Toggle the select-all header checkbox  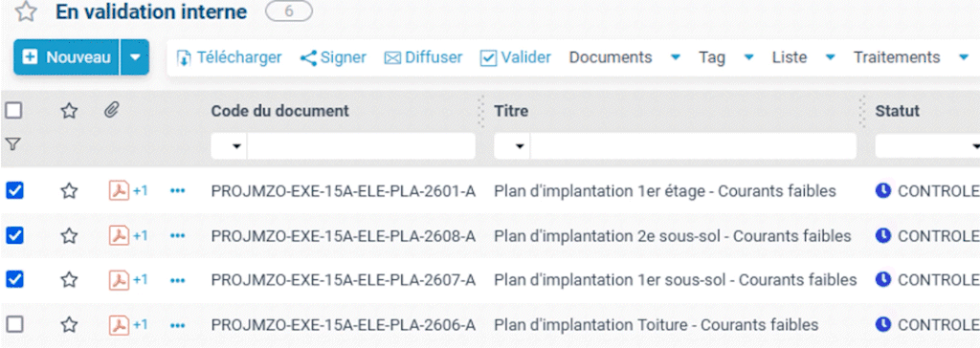tap(13, 111)
